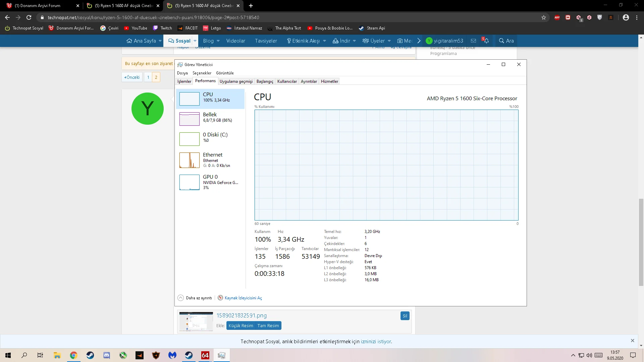Open the forum notifications bell icon

[486, 41]
